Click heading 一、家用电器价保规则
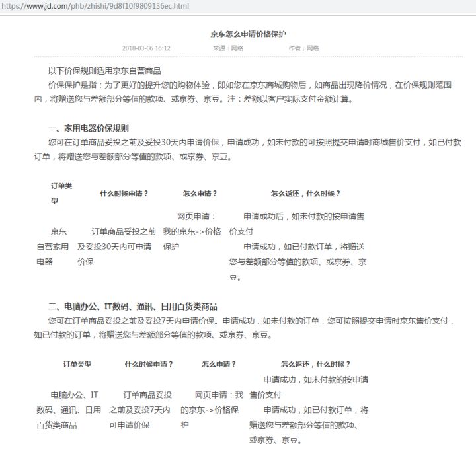 89,128
